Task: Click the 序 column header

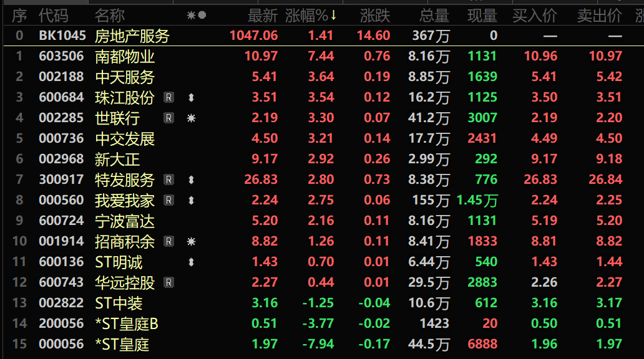Action: (x=19, y=16)
